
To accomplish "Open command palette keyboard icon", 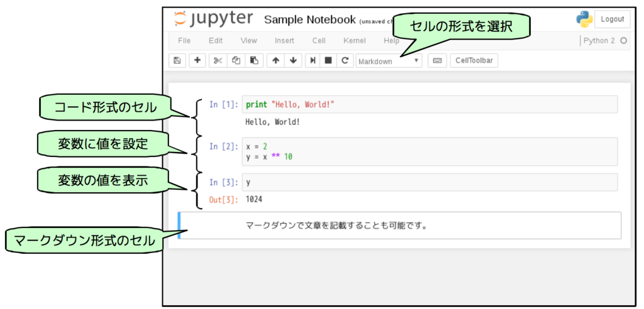I will tap(438, 61).
